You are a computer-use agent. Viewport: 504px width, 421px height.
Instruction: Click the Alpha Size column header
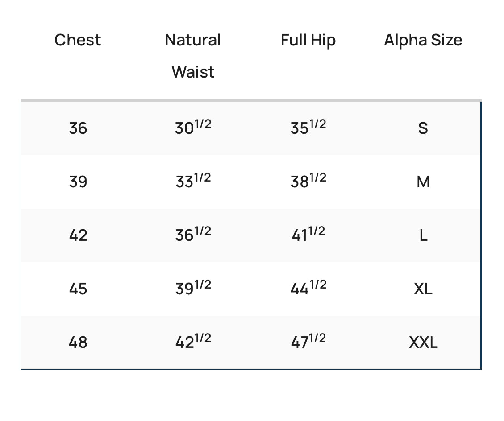(x=423, y=40)
